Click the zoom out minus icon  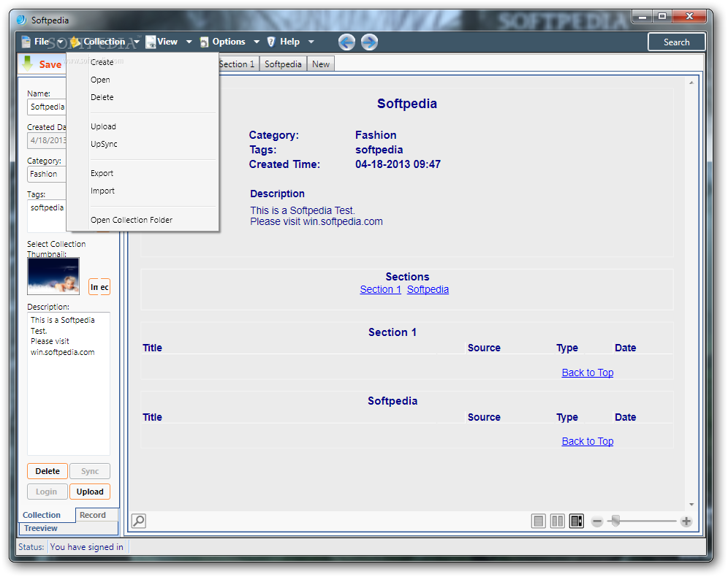[597, 521]
